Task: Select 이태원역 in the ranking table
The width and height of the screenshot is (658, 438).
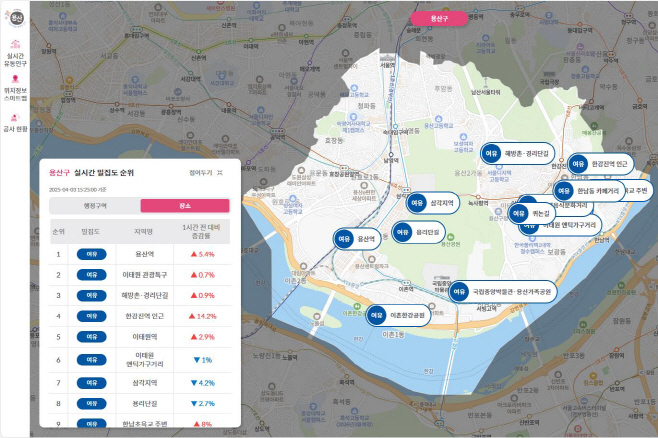Action: (144, 337)
